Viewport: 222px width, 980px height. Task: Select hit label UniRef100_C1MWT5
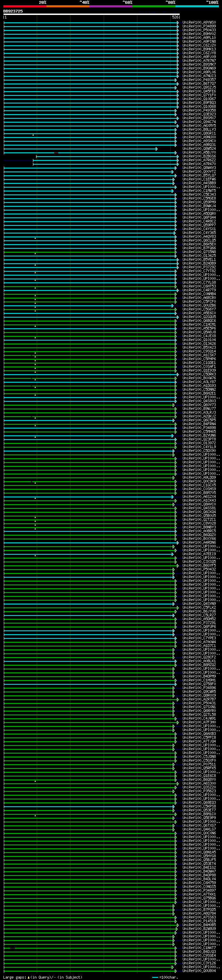199,191
